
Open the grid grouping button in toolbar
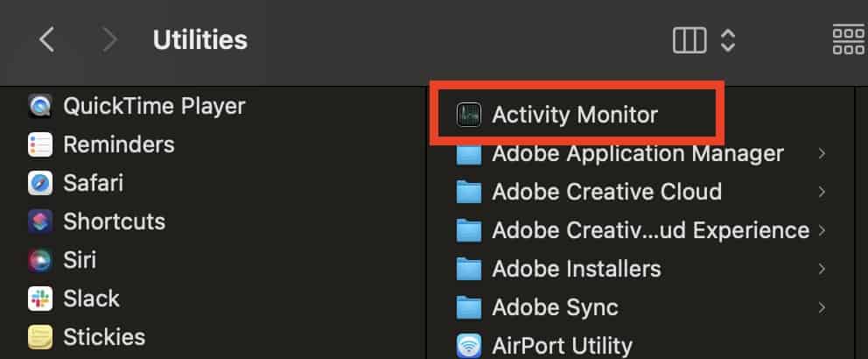849,39
